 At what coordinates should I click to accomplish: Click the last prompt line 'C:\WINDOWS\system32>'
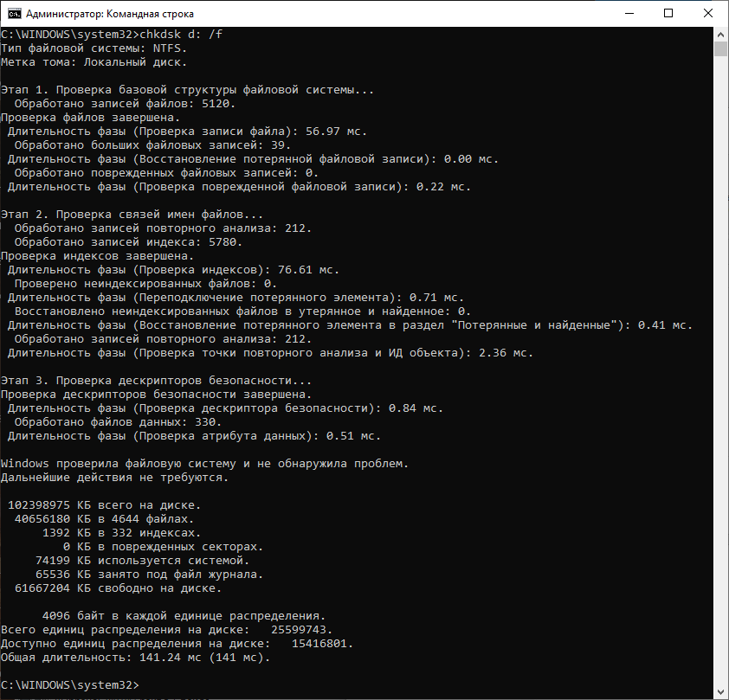click(69, 684)
